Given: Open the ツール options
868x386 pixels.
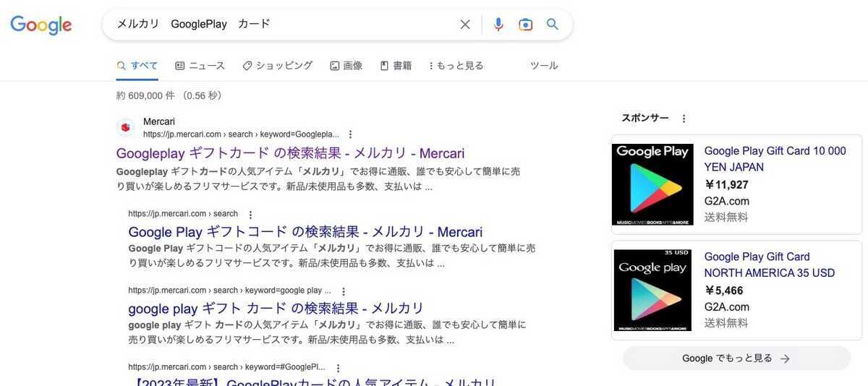Looking at the screenshot, I should tap(544, 66).
